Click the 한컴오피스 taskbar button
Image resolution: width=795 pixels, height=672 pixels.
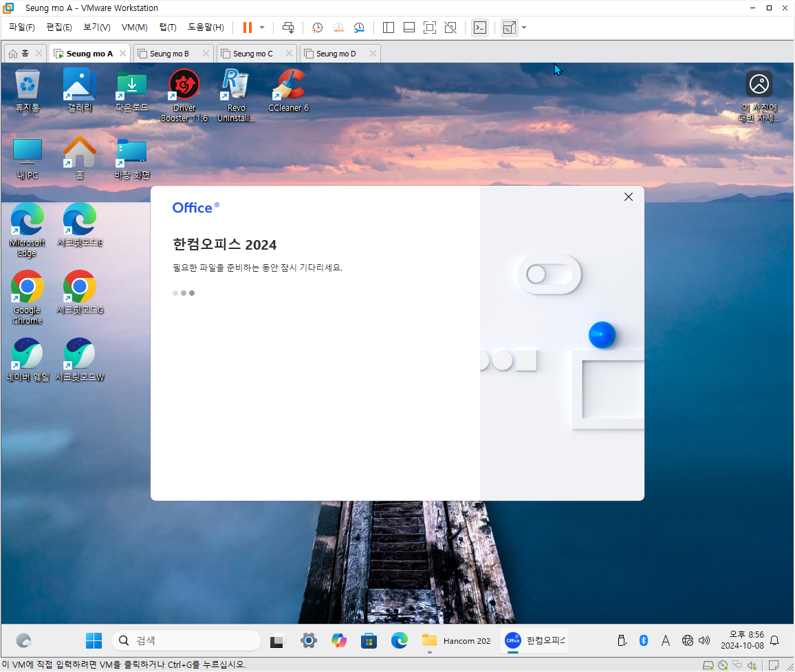tap(534, 640)
